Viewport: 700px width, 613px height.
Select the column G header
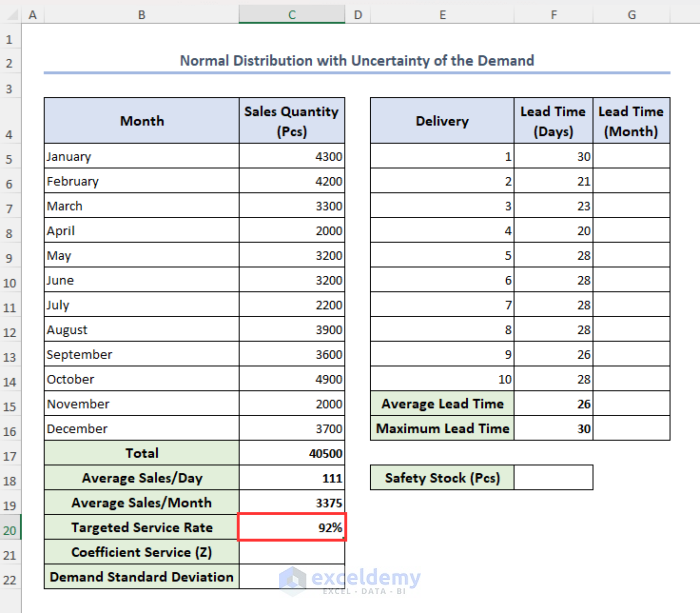[631, 15]
